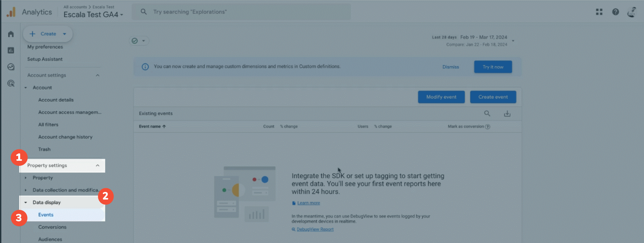Image resolution: width=644 pixels, height=243 pixels.
Task: Open the Create dropdown arrow
Action: point(65,34)
